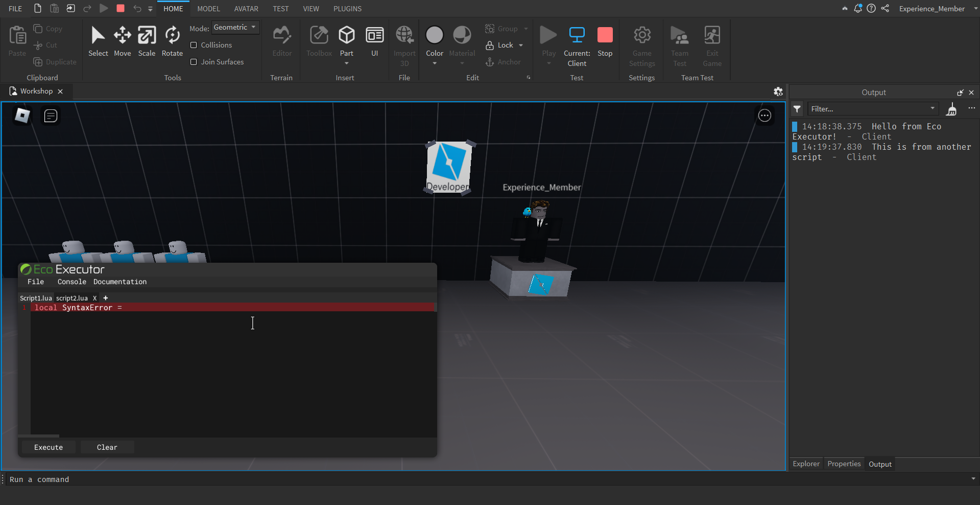Open the Output panel options ellipsis
The height and width of the screenshot is (505, 980).
coord(971,108)
